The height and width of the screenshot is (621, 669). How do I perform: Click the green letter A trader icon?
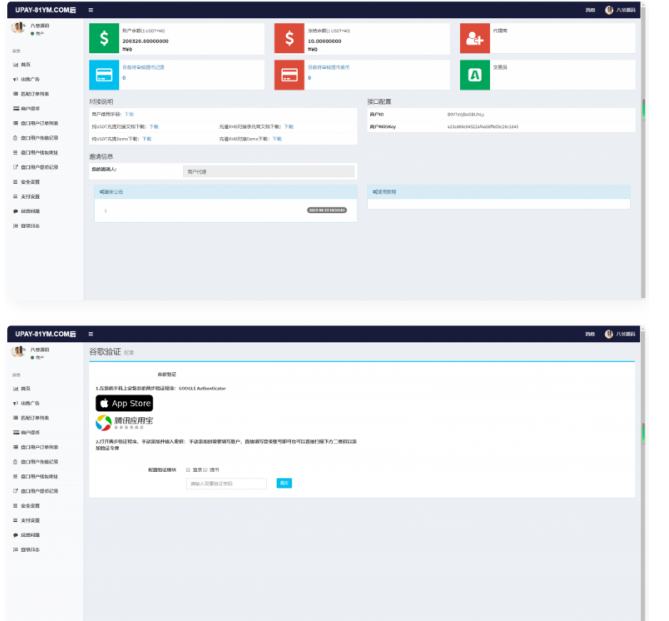coord(474,75)
